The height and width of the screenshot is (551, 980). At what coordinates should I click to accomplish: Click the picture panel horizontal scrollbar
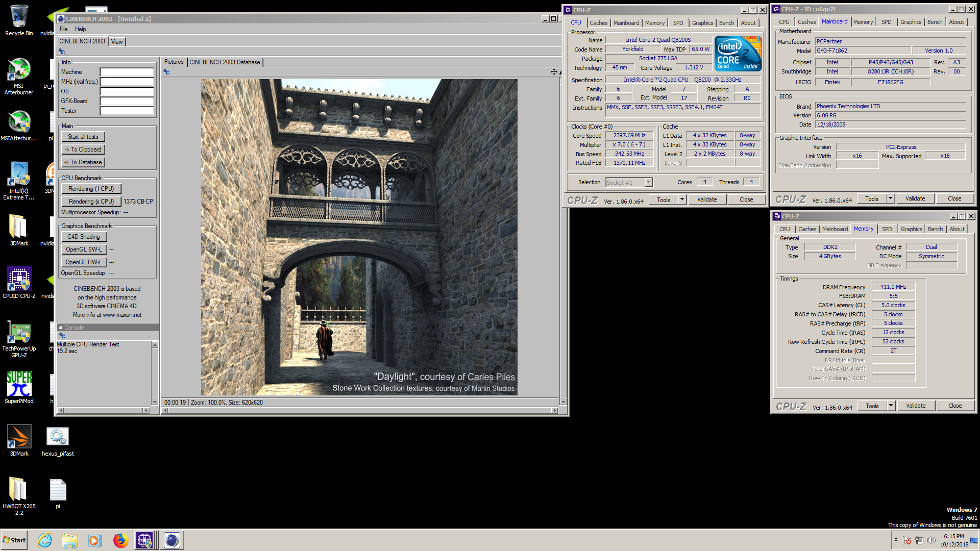tap(359, 410)
